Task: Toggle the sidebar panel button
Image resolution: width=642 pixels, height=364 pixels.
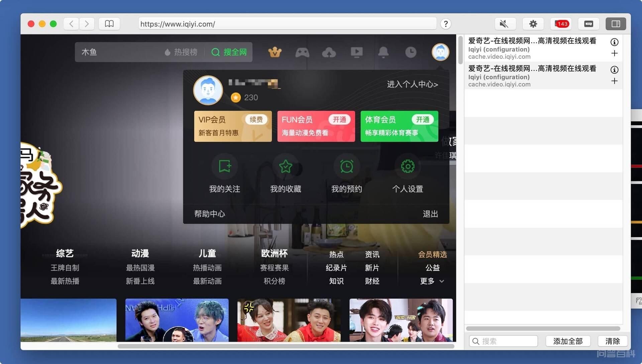Action: click(x=616, y=24)
